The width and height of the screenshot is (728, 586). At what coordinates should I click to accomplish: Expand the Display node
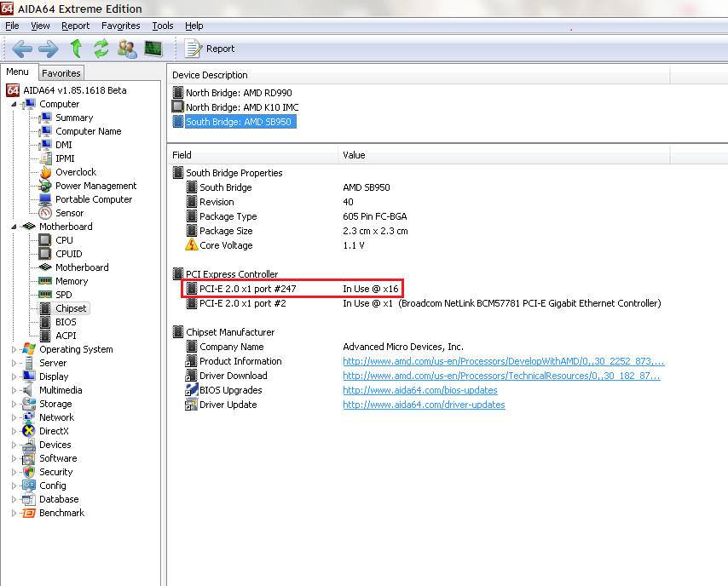[x=14, y=376]
